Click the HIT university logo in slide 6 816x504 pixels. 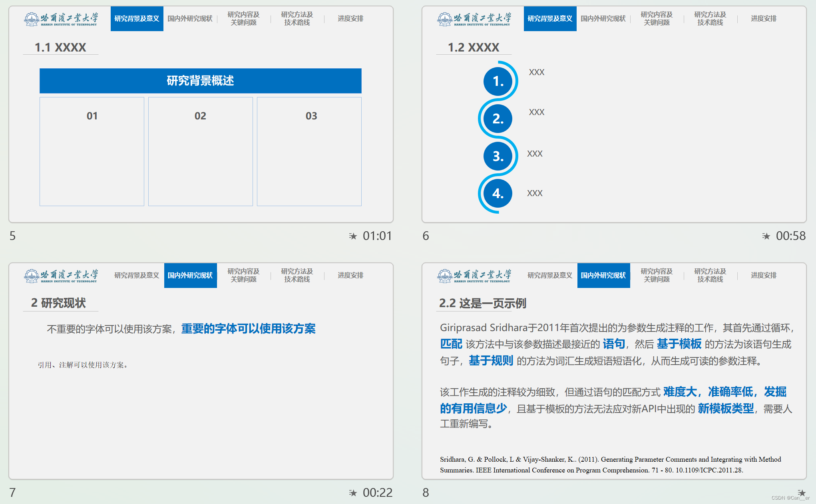[474, 19]
